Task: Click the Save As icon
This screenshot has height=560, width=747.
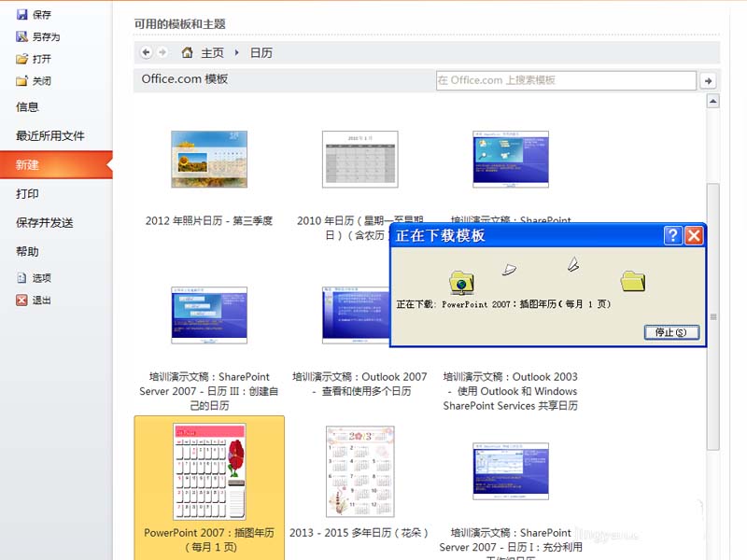Action: point(21,36)
